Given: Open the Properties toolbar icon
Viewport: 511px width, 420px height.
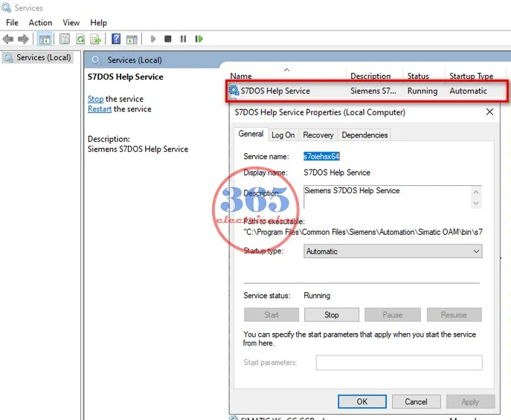Looking at the screenshot, I should 65,39.
